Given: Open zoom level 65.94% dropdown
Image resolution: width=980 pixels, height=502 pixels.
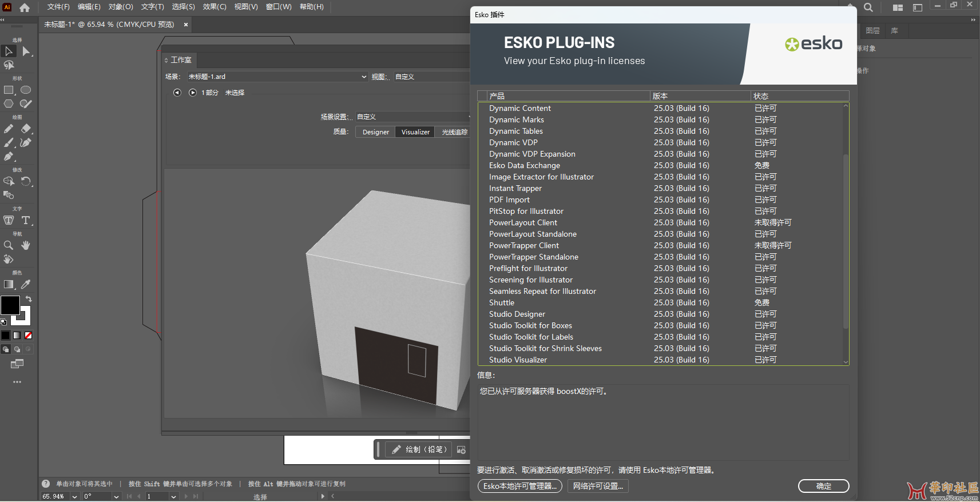Looking at the screenshot, I should click(x=74, y=496).
